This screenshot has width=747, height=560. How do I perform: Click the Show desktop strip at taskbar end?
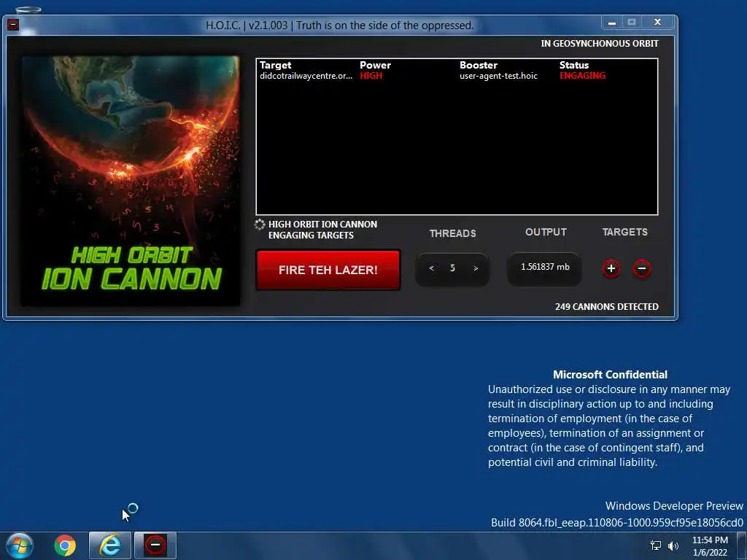742,545
